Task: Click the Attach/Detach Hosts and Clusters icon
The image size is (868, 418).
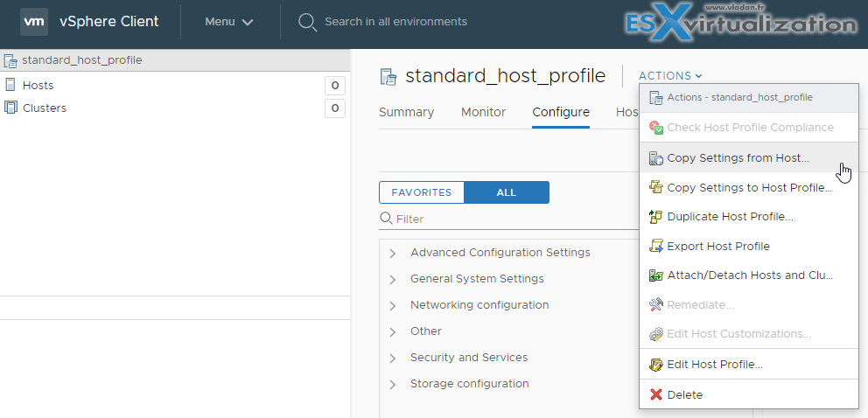Action: point(656,275)
